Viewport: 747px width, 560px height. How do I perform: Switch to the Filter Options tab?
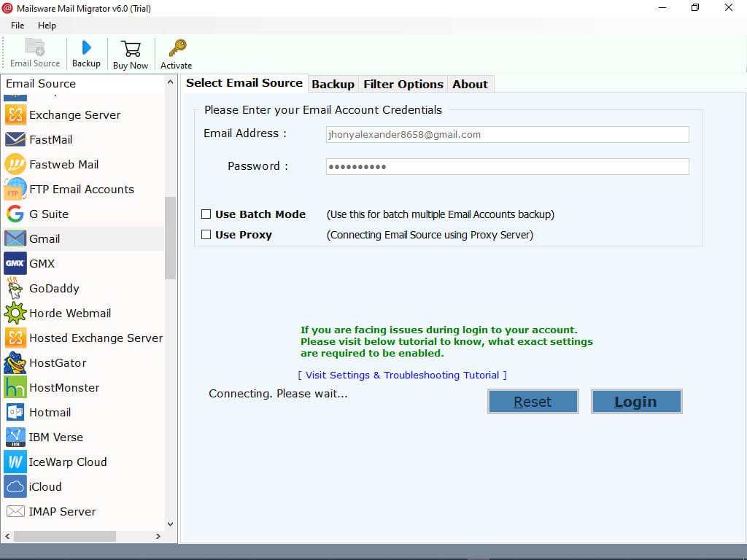tap(403, 83)
